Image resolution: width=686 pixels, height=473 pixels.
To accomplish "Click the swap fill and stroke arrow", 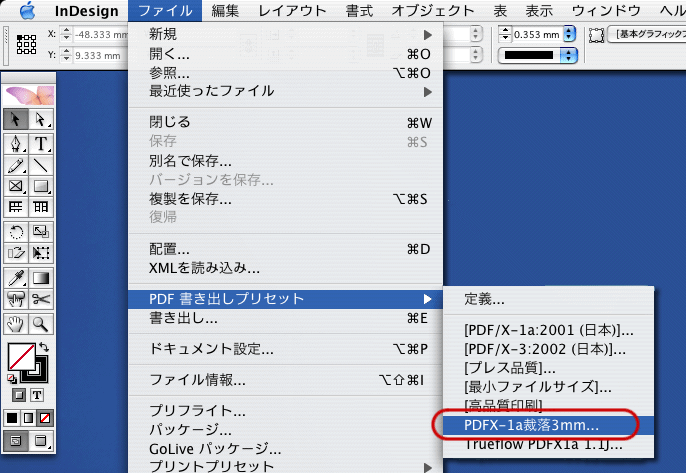I will pyautogui.click(x=44, y=347).
